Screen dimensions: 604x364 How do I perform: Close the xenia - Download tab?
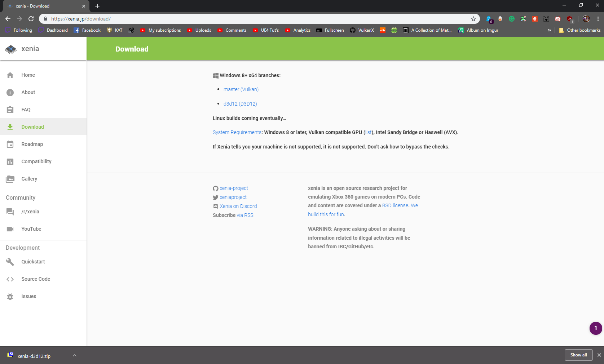click(x=84, y=6)
